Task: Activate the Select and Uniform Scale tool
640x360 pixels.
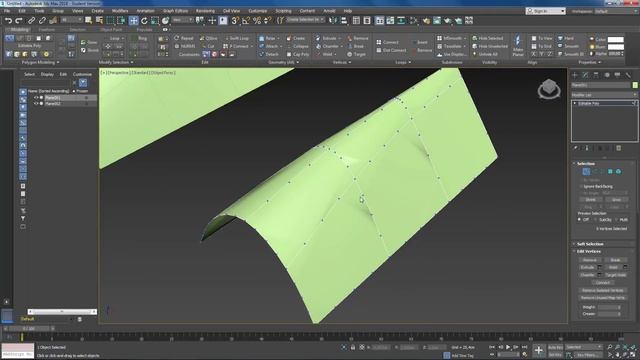Action: (x=155, y=20)
